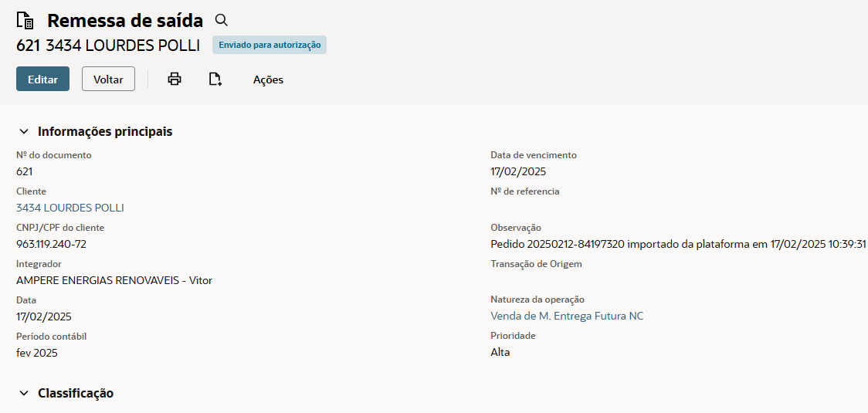Click the printer icon to print
Screen dimensions: 868x413
[x=175, y=79]
